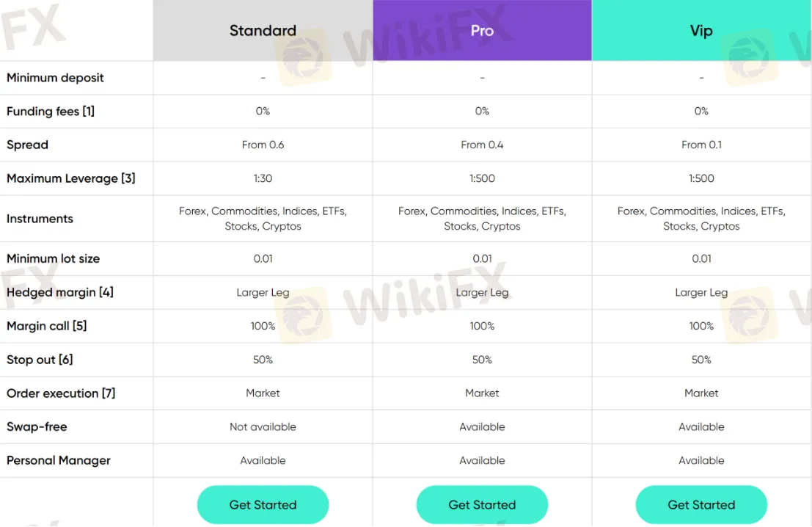Click the 'From 0.6' spread value

(x=263, y=145)
